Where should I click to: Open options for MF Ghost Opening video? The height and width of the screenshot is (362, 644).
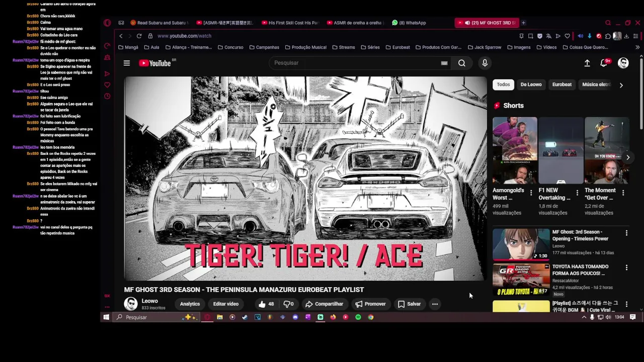(x=626, y=233)
